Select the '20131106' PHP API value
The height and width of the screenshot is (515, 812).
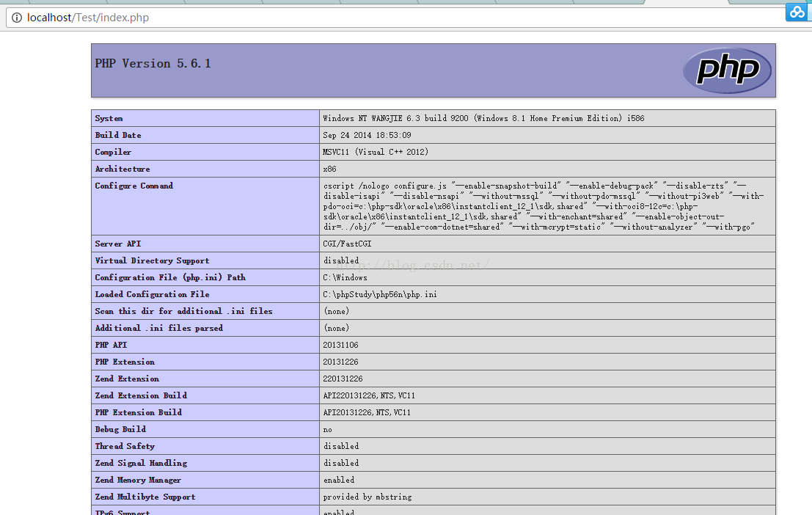[340, 345]
